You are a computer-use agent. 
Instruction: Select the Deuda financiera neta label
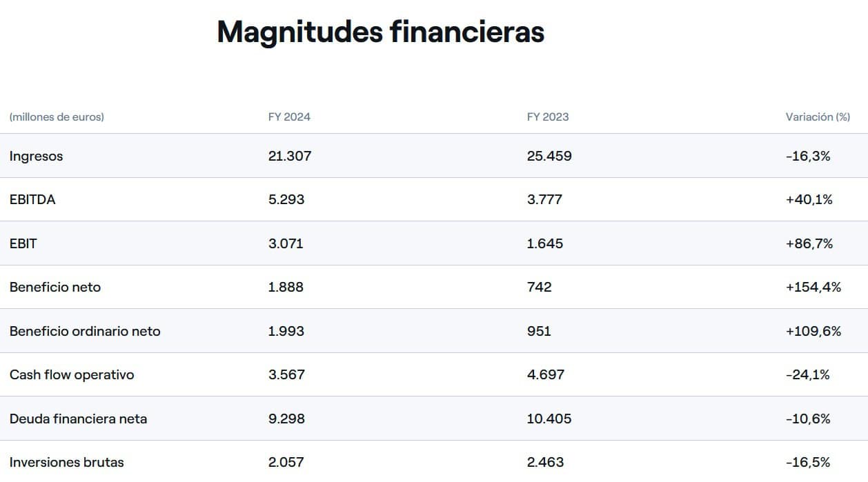tap(78, 419)
